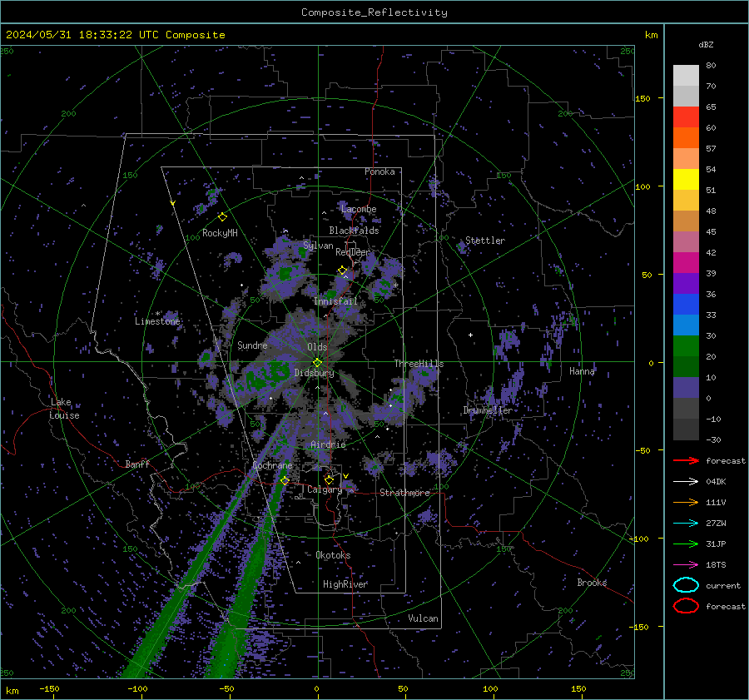
Task: Click the Strathmore town label
Action: tap(404, 493)
